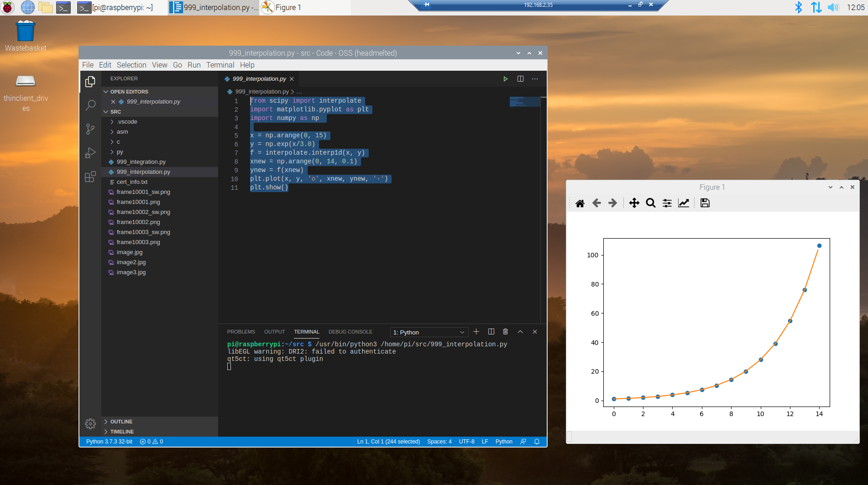Screen dimensions: 868x485
Task: Open subplot configuration sliders in Figure 1
Action: [x=667, y=203]
